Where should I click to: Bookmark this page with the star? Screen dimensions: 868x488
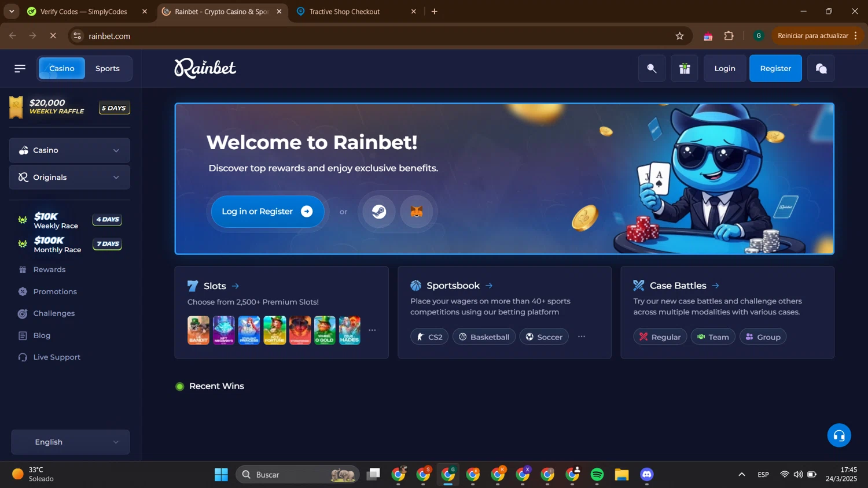click(x=679, y=36)
